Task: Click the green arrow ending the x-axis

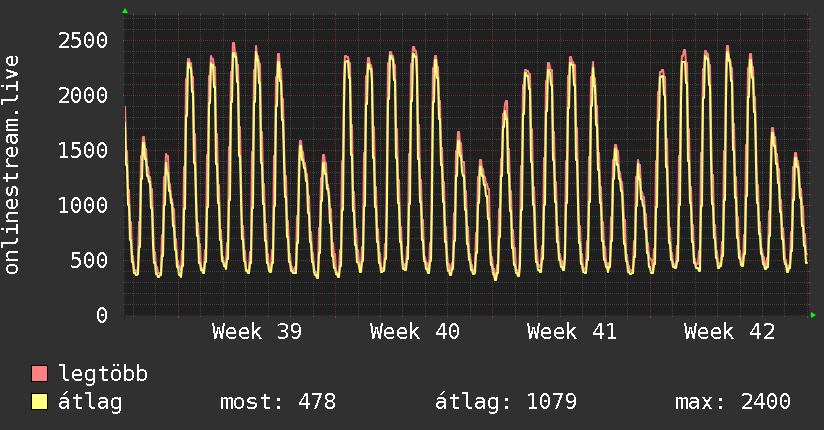Action: coord(813,315)
